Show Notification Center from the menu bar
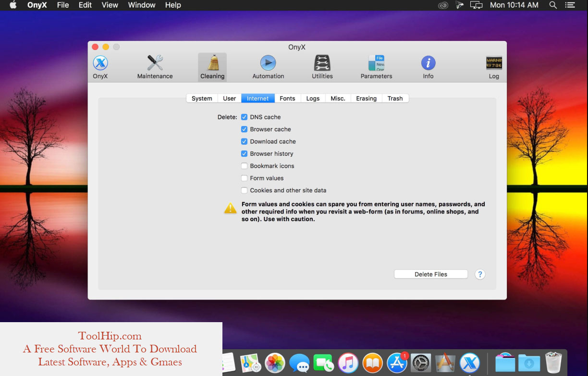The width and height of the screenshot is (588, 376). (x=570, y=5)
